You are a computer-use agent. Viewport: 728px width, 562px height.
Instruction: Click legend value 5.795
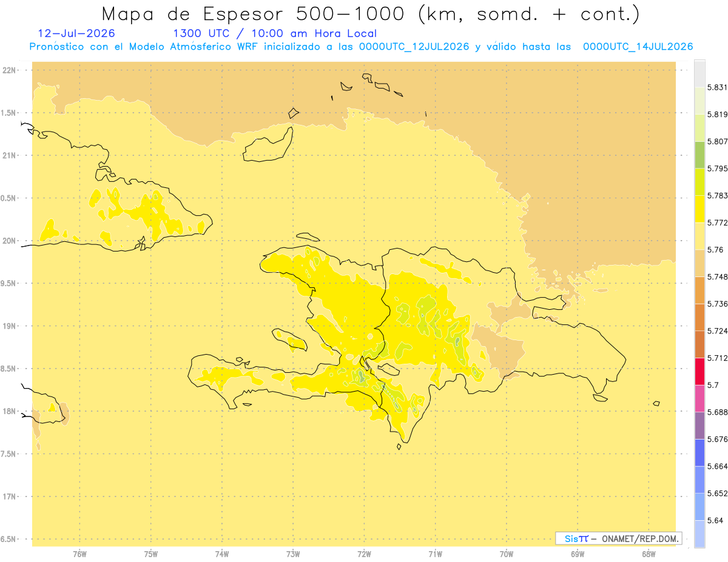pyautogui.click(x=717, y=169)
